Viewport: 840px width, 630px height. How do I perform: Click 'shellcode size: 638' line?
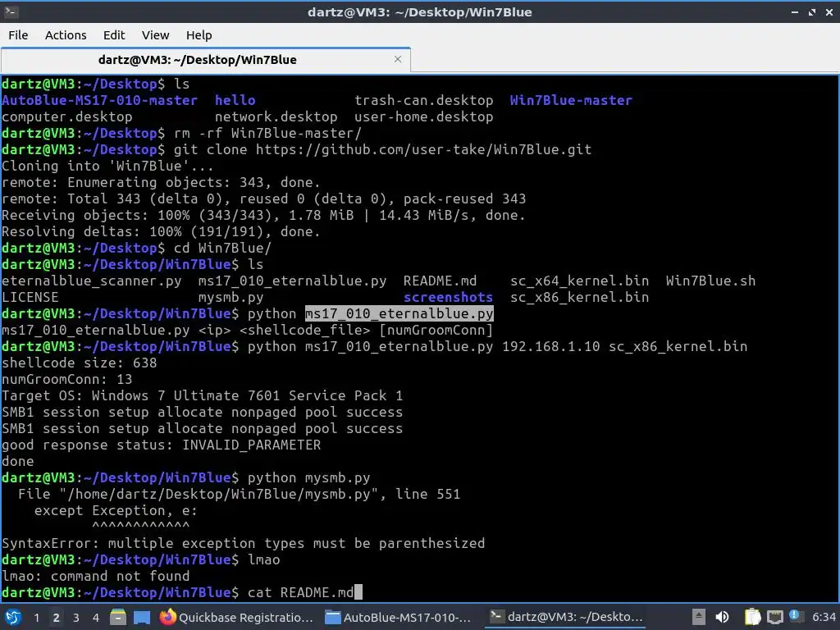[80, 363]
